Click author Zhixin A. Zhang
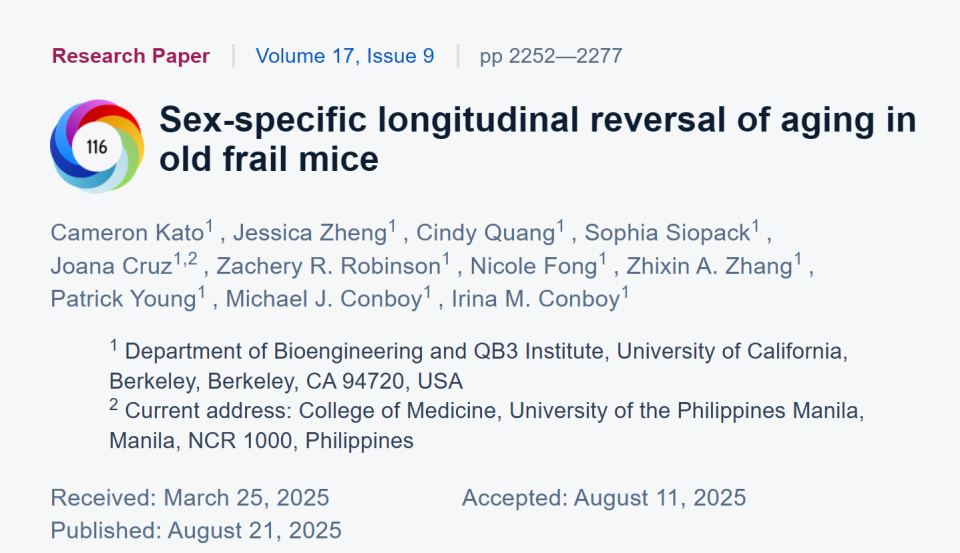This screenshot has width=960, height=553. click(709, 266)
